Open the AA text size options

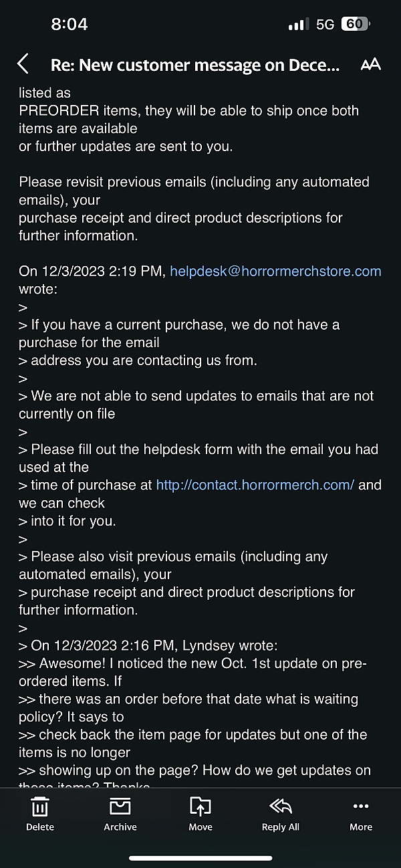[x=370, y=64]
